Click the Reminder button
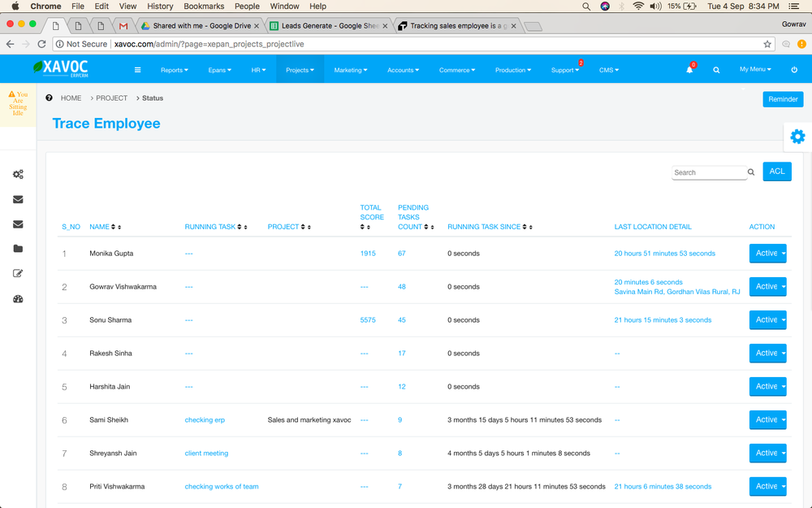This screenshot has width=812, height=508. click(783, 99)
